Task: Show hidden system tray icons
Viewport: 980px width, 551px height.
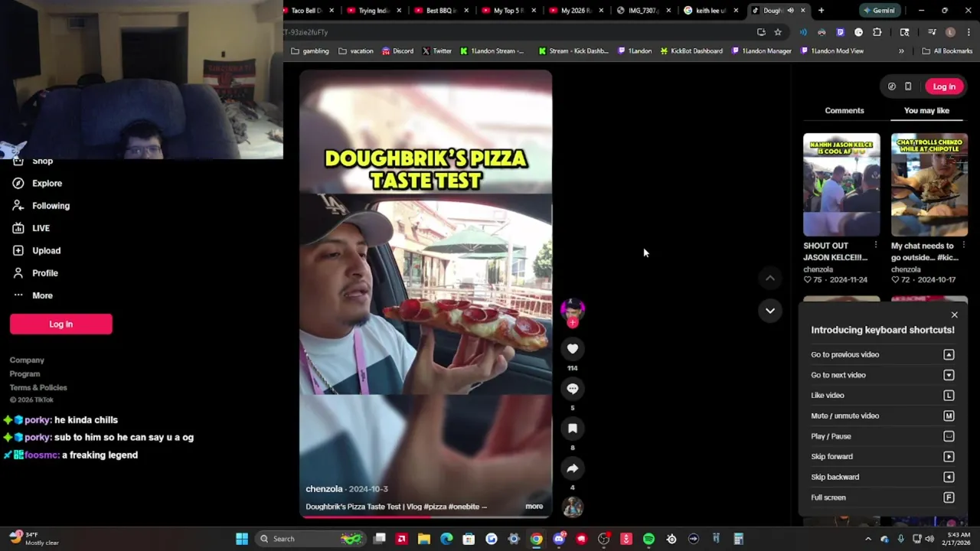Action: 867,539
